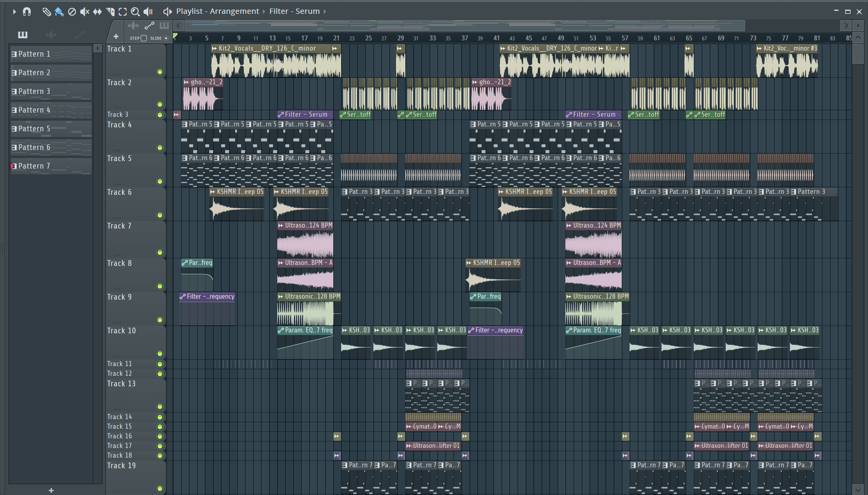Screen dimensions: 868x495
Task: Mute Track 3 with its green light
Action: click(159, 115)
